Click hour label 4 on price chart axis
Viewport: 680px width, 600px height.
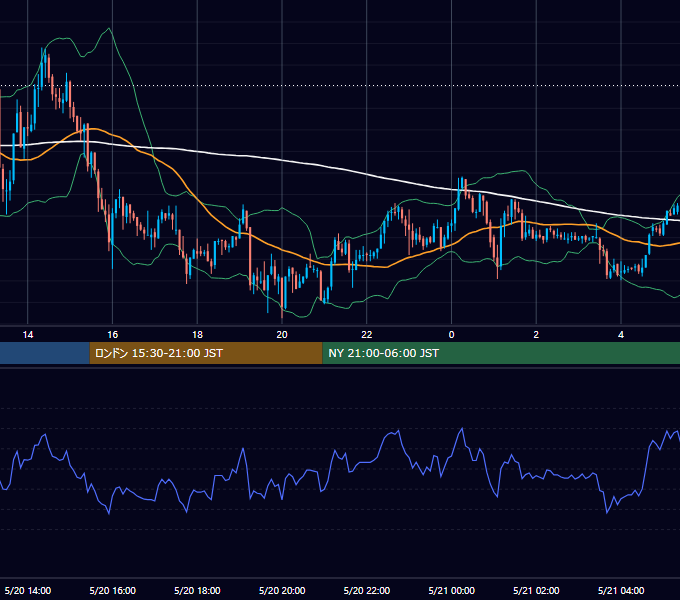coord(621,335)
